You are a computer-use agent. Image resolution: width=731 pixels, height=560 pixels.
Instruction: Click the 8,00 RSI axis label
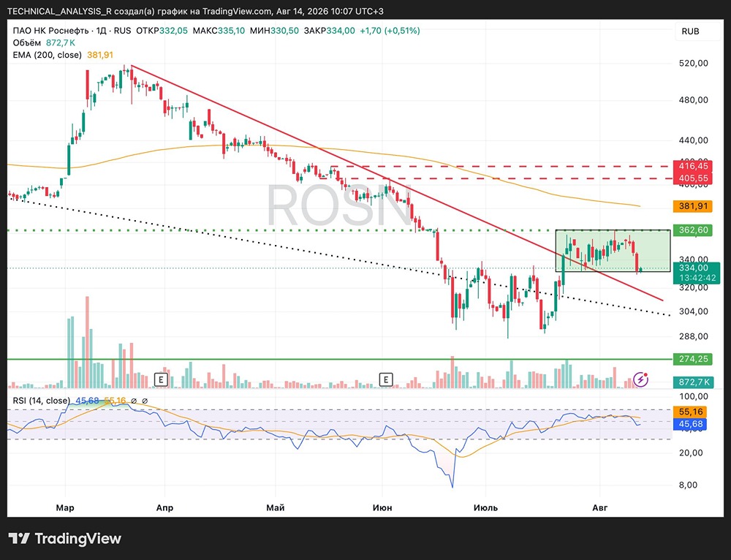pyautogui.click(x=688, y=485)
